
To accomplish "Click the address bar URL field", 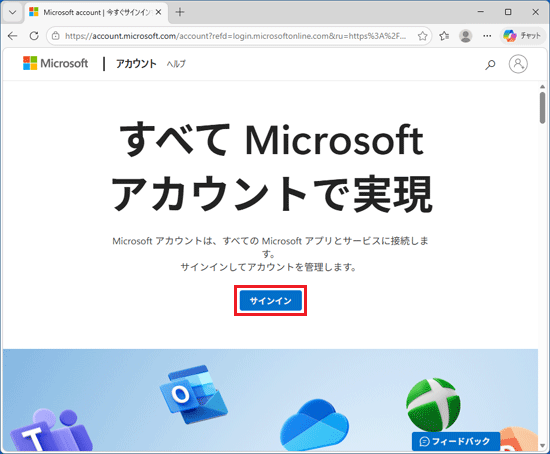I will coord(235,36).
